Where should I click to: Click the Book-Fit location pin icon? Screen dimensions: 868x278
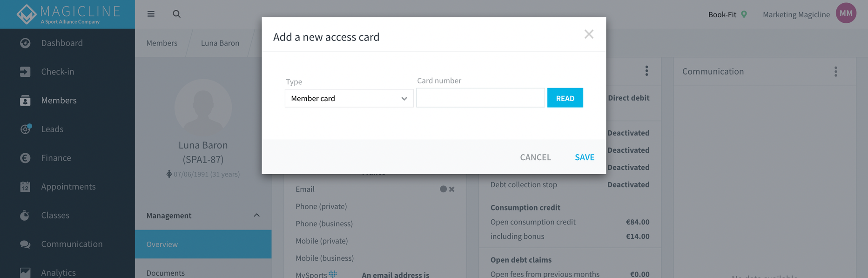(x=744, y=14)
